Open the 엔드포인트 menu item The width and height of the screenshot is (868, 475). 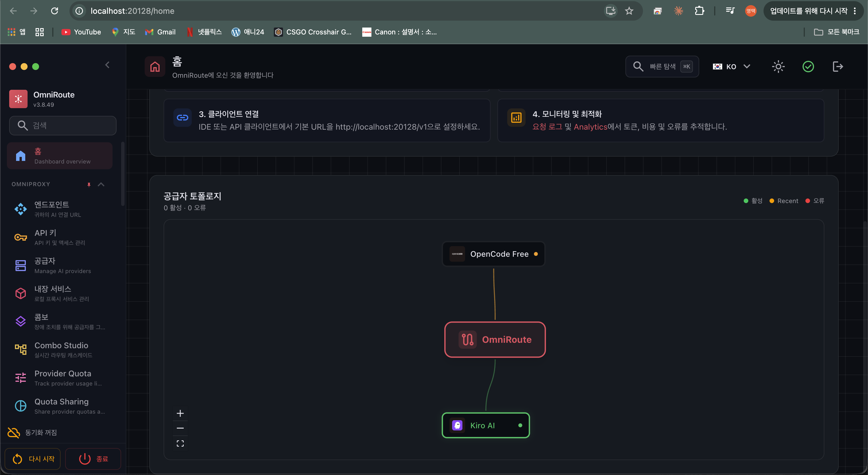tap(60, 209)
